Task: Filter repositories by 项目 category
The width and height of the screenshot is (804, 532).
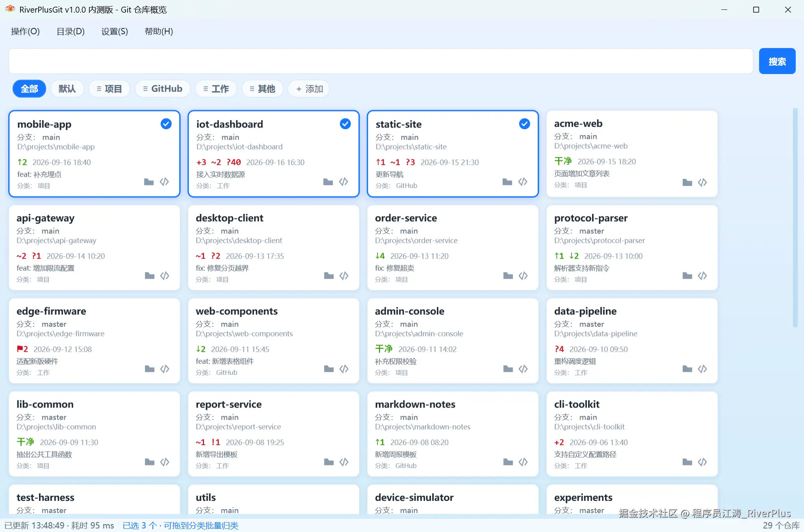Action: click(x=109, y=89)
